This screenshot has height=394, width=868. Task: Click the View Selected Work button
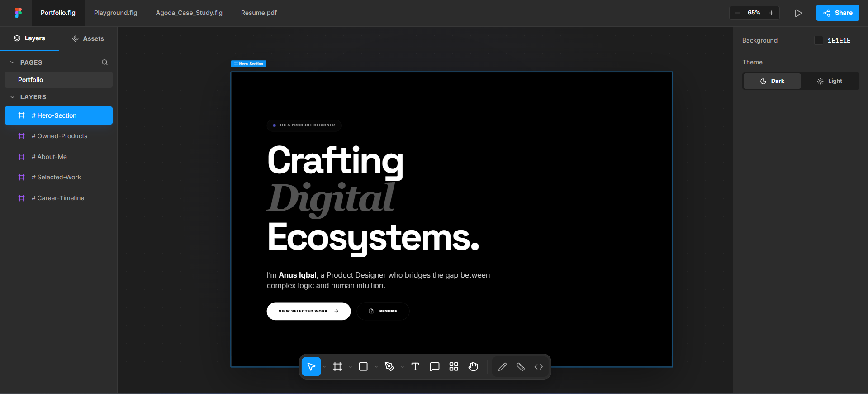(x=308, y=311)
